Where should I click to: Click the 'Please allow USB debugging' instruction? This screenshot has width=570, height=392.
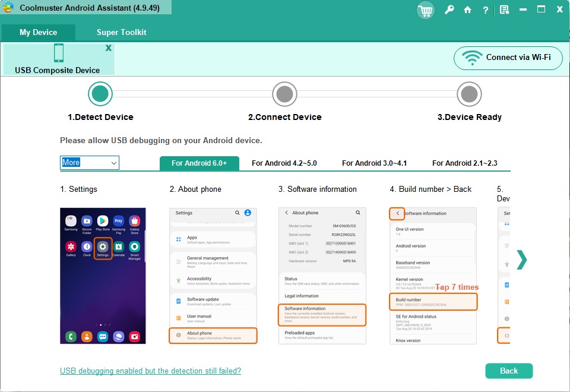[161, 140]
